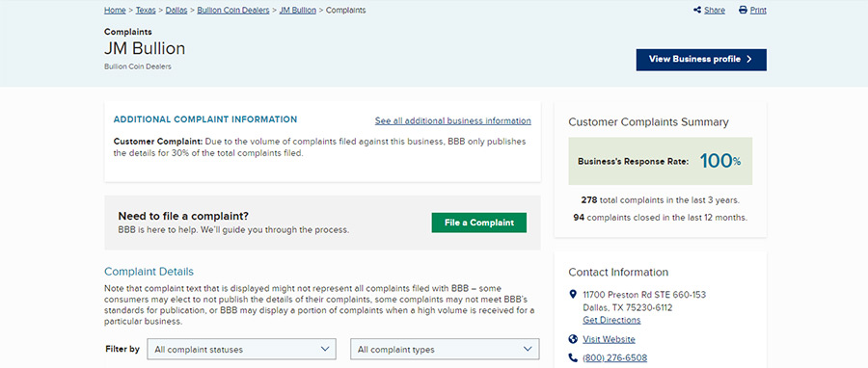This screenshot has height=368, width=868.
Task: Click the Customer Complaints Summary heading
Action: 648,122
